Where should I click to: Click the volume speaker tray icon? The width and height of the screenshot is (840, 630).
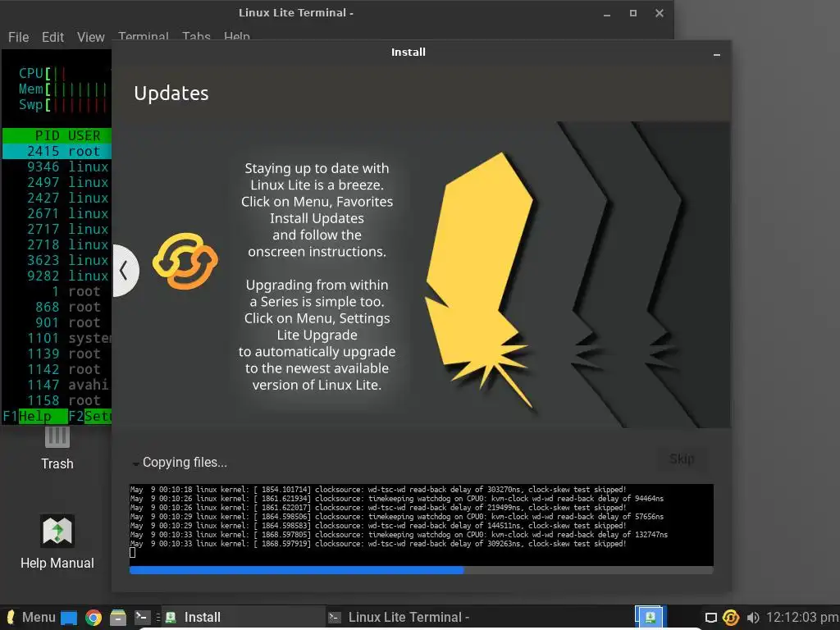(753, 618)
